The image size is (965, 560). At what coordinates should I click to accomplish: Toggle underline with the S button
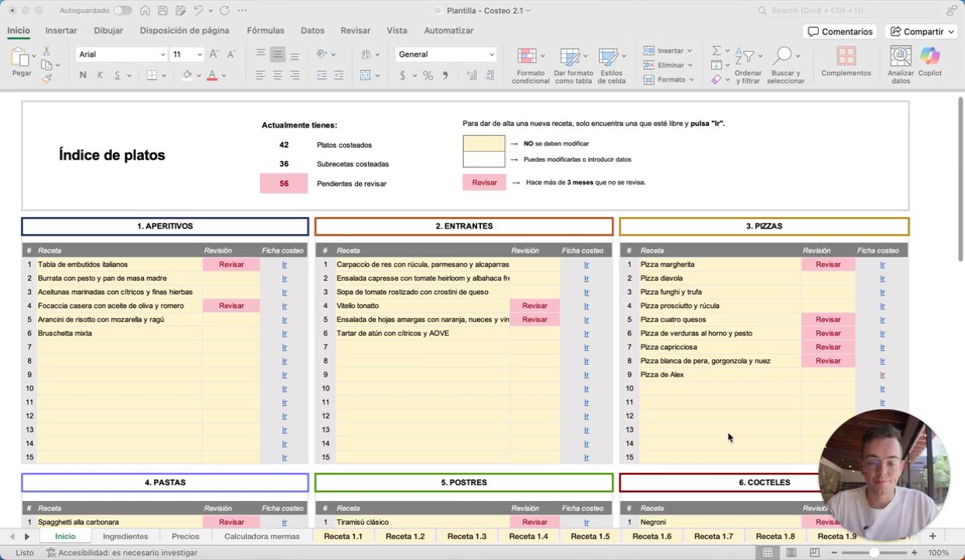click(x=118, y=75)
